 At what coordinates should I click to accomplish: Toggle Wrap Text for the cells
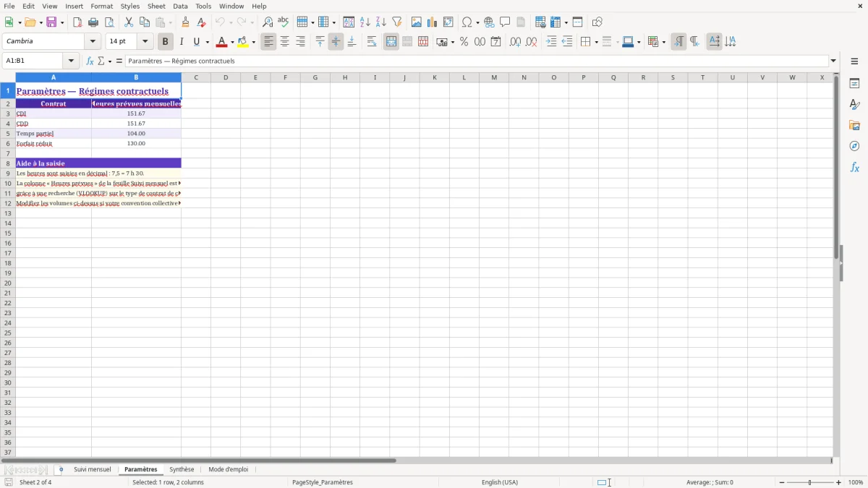(x=372, y=42)
